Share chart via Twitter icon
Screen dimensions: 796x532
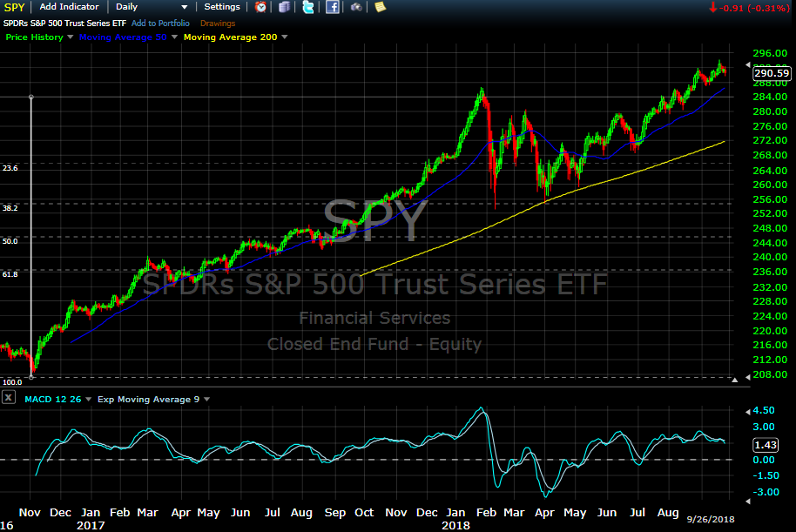click(x=308, y=7)
